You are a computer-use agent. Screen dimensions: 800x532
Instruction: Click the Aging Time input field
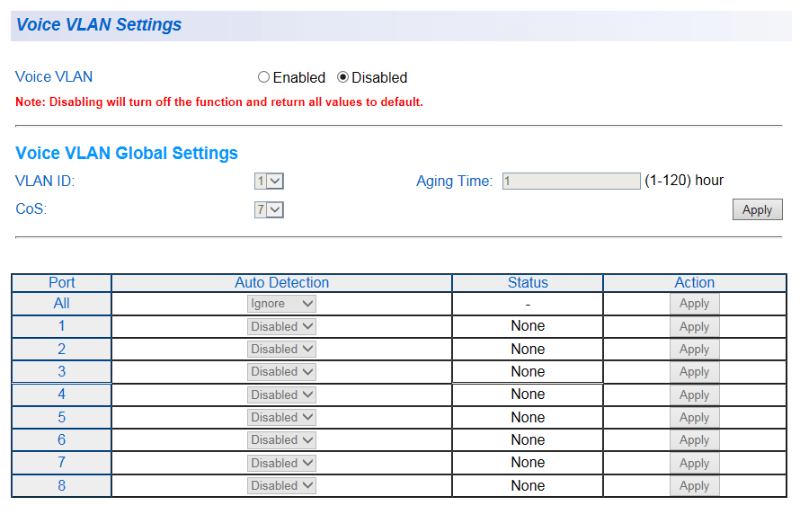coord(571,182)
